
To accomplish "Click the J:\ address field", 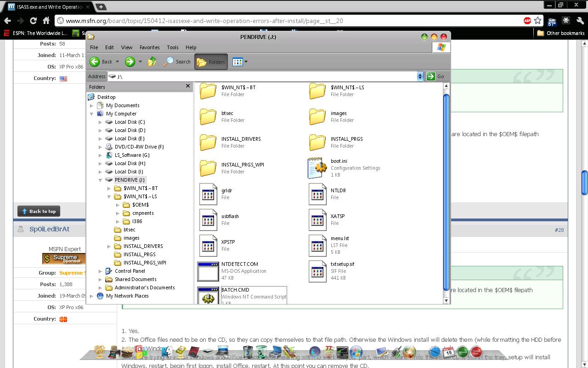I will point(262,76).
